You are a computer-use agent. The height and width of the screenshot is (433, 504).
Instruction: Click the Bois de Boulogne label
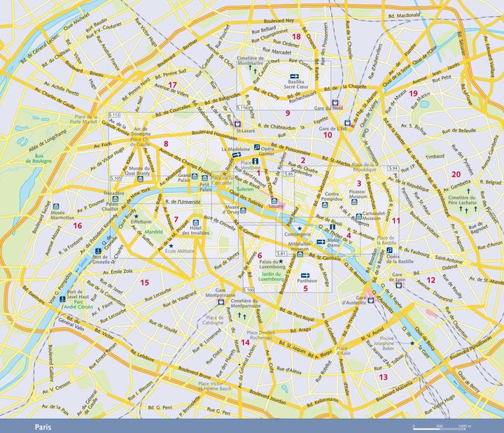point(38,158)
